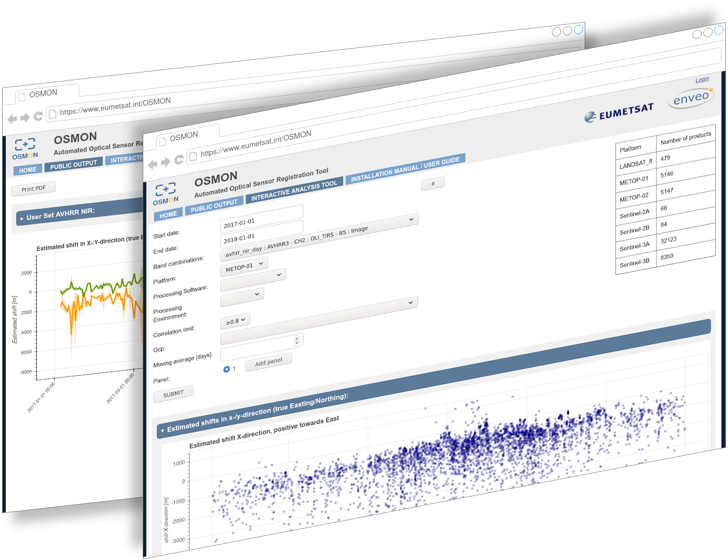The width and height of the screenshot is (728, 560).
Task: Open the ≥0.8 Gcp dropdown
Action: (x=235, y=321)
